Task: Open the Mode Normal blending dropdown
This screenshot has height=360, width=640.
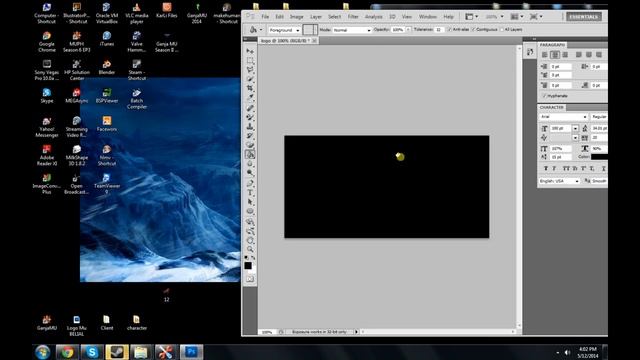Action: (351, 30)
